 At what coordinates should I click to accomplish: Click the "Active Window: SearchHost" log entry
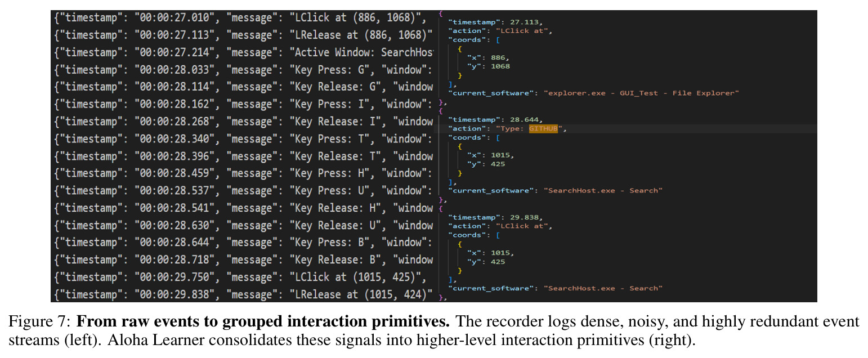pos(244,52)
